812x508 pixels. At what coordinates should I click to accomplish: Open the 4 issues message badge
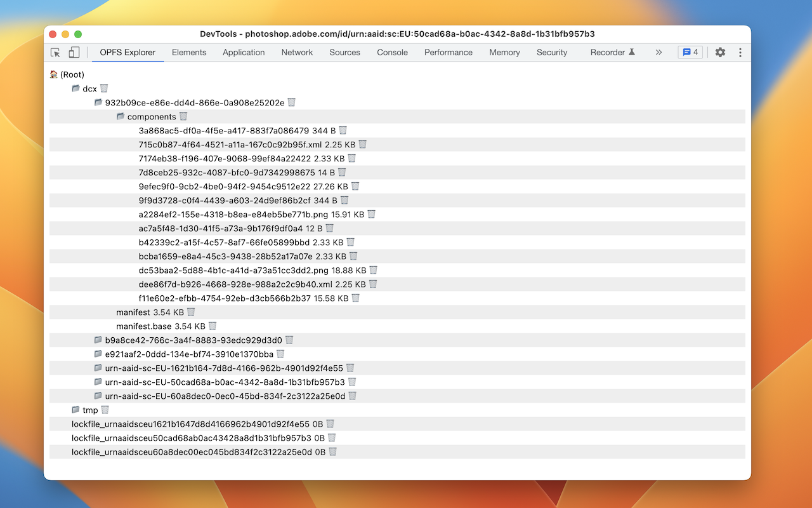(x=690, y=53)
